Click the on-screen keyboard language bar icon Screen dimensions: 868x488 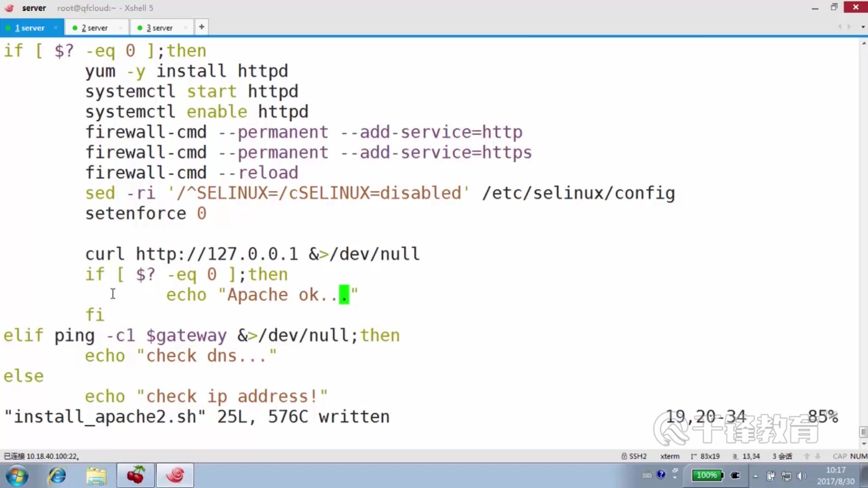(647, 475)
